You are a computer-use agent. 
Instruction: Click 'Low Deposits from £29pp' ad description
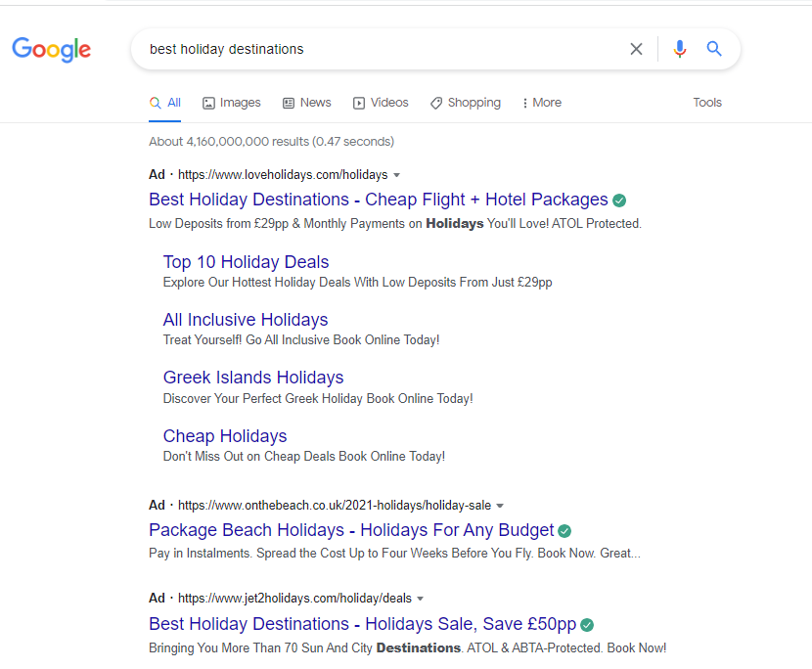[x=395, y=224]
